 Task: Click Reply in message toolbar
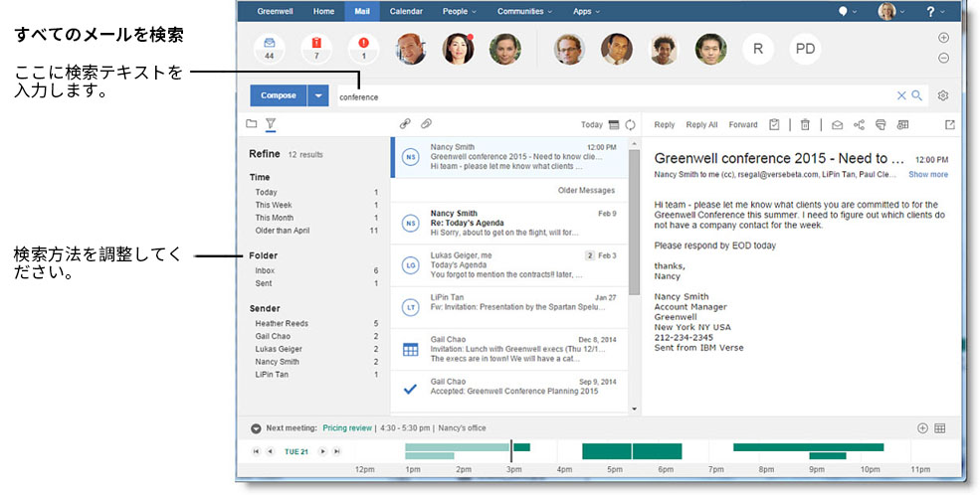click(x=665, y=125)
